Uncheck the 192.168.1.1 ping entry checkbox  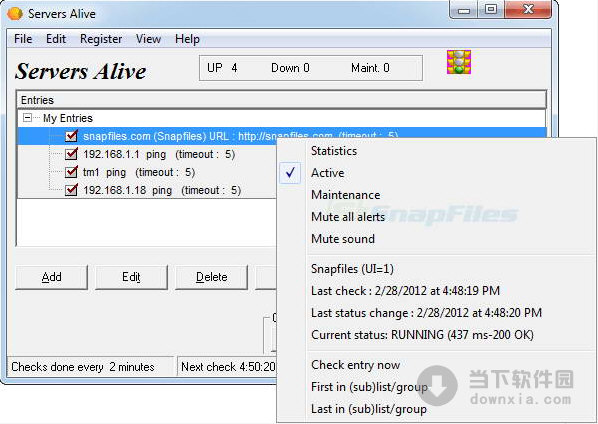[71, 154]
